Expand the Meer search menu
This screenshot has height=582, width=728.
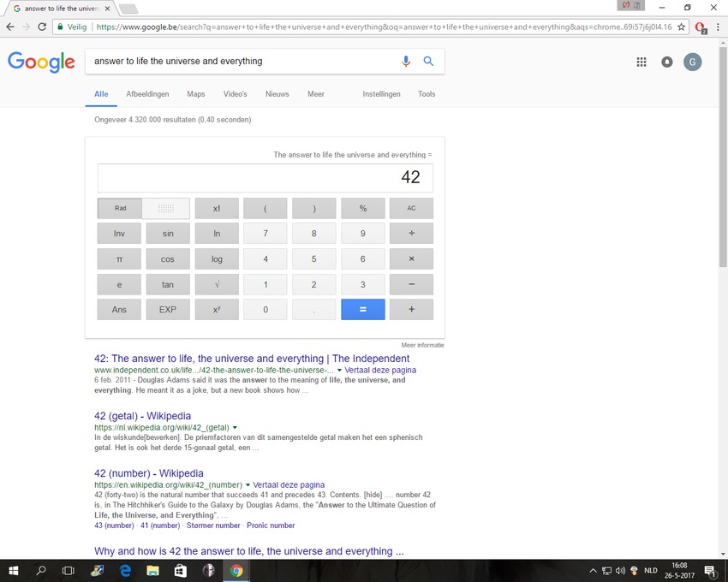point(316,94)
